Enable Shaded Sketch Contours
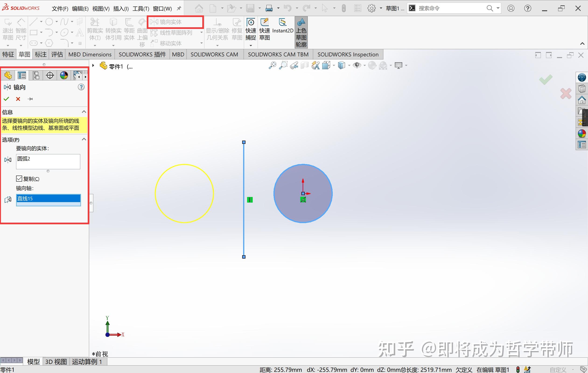Viewport: 588px width, 373px height. (x=301, y=32)
